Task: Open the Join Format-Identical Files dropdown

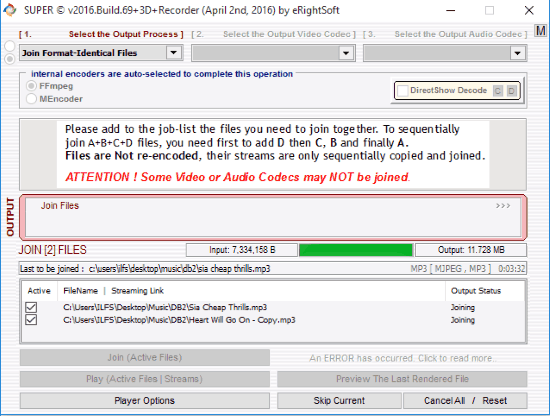Action: (173, 53)
